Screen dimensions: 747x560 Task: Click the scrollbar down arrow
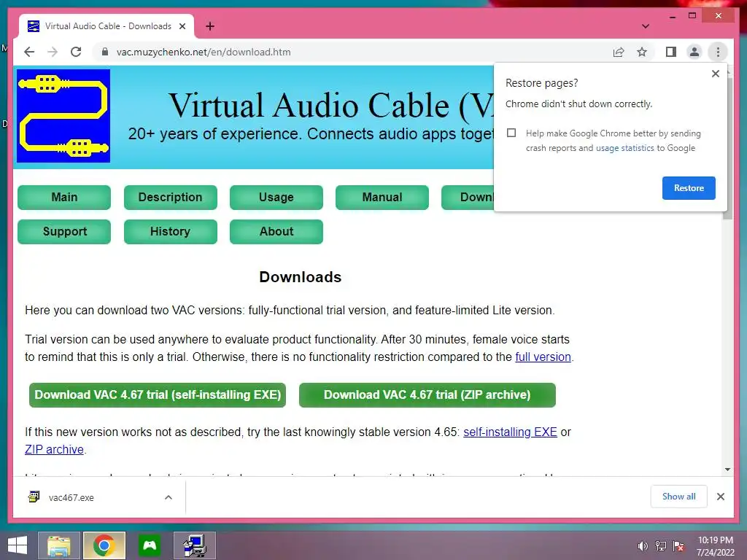point(727,470)
